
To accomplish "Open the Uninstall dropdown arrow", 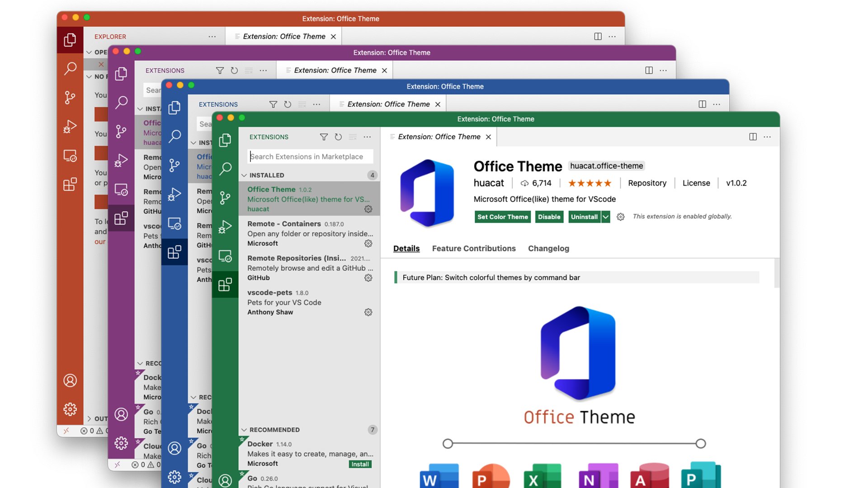I will point(606,217).
